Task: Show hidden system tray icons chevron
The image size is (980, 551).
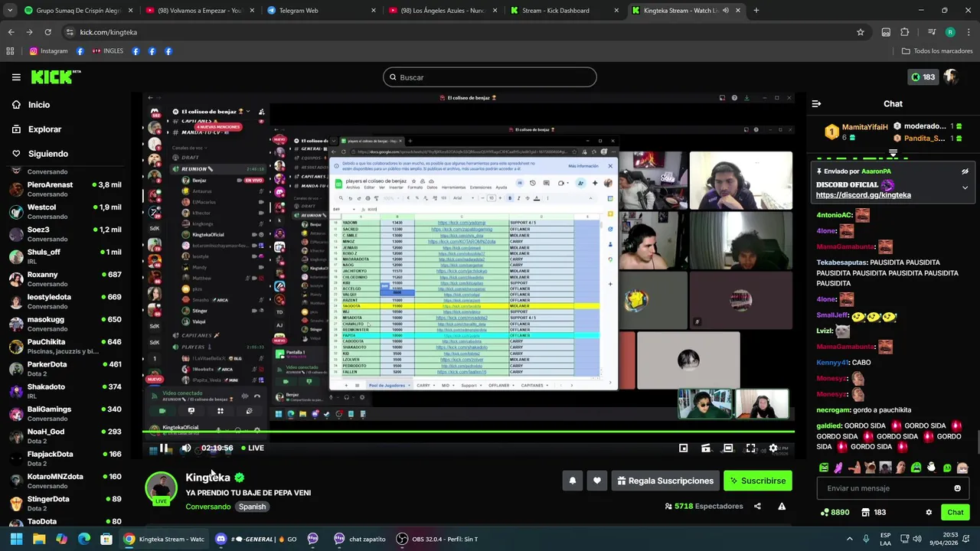Action: pyautogui.click(x=850, y=539)
